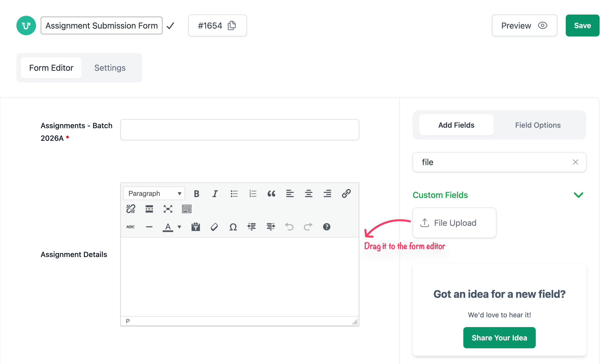Select the special character (Ω) tool

tap(233, 227)
